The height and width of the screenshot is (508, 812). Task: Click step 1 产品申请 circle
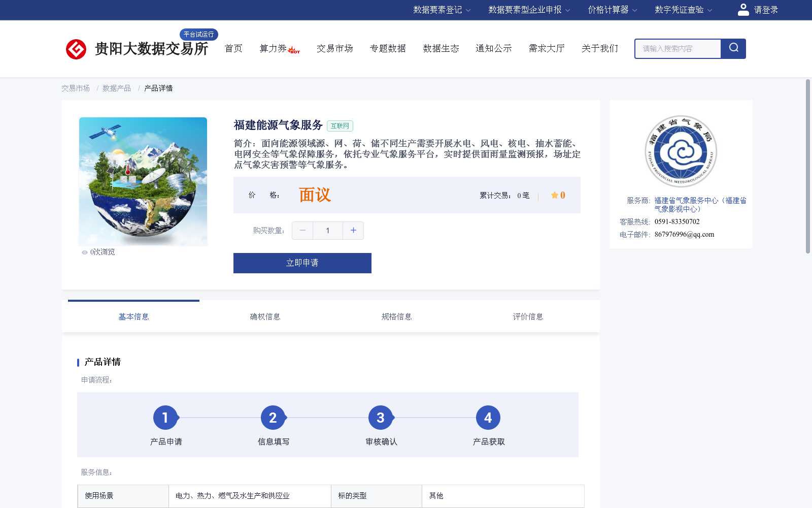[165, 418]
